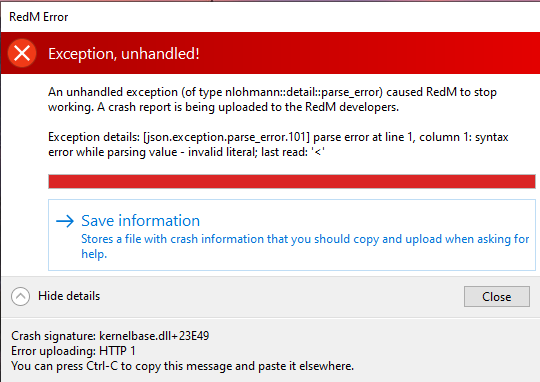540x382 pixels.
Task: Click the 'Stores a file with crash information' description
Action: [x=305, y=246]
